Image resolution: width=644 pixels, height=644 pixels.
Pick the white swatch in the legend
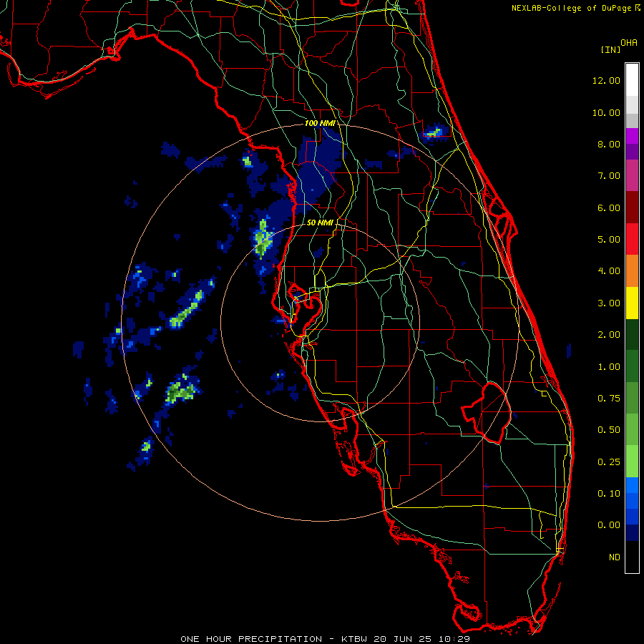pos(632,80)
